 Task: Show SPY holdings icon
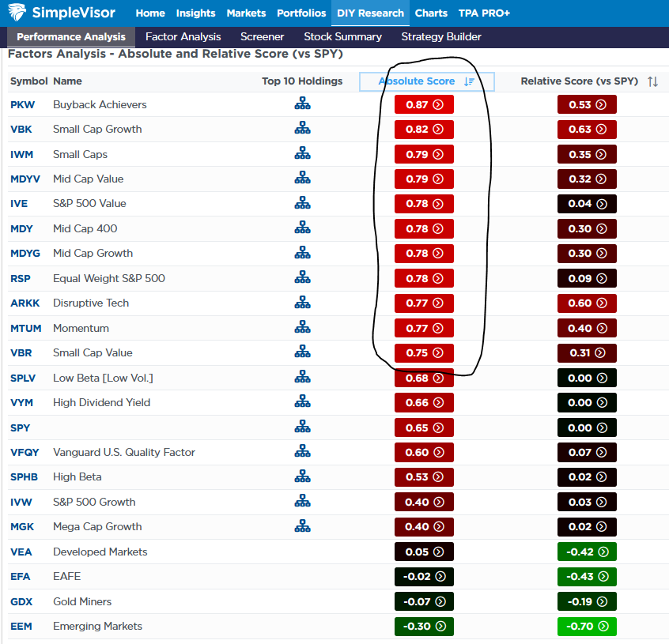(303, 427)
